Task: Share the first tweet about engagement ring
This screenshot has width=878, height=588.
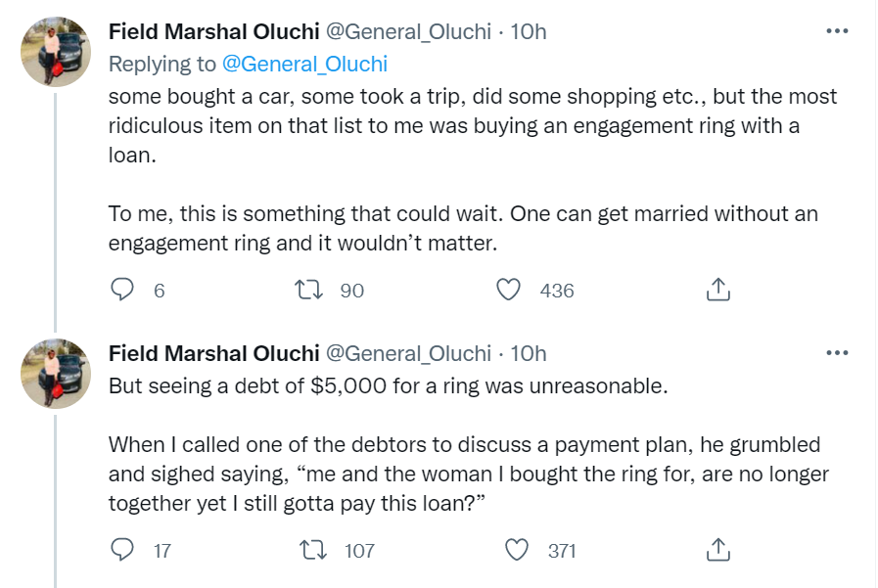Action: (x=717, y=290)
